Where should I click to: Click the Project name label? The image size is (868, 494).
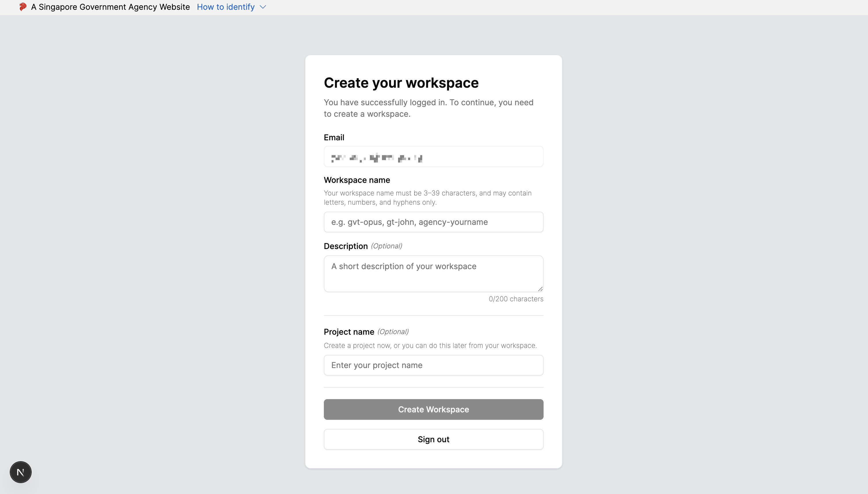pyautogui.click(x=349, y=332)
